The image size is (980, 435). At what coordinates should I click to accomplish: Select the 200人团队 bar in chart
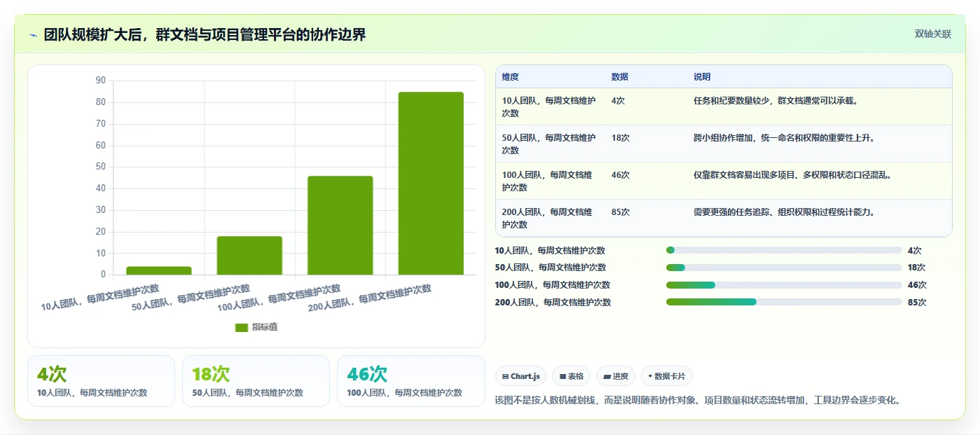[x=431, y=184]
